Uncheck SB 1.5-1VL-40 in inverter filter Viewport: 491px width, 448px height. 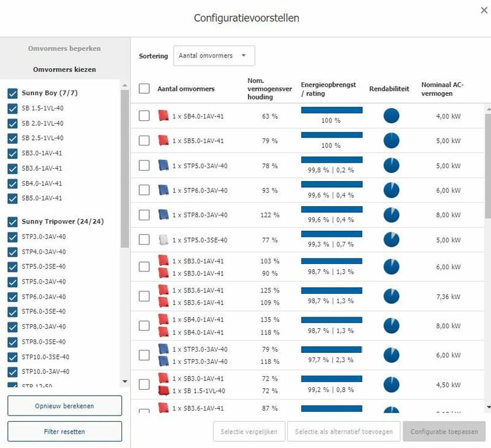pyautogui.click(x=12, y=109)
